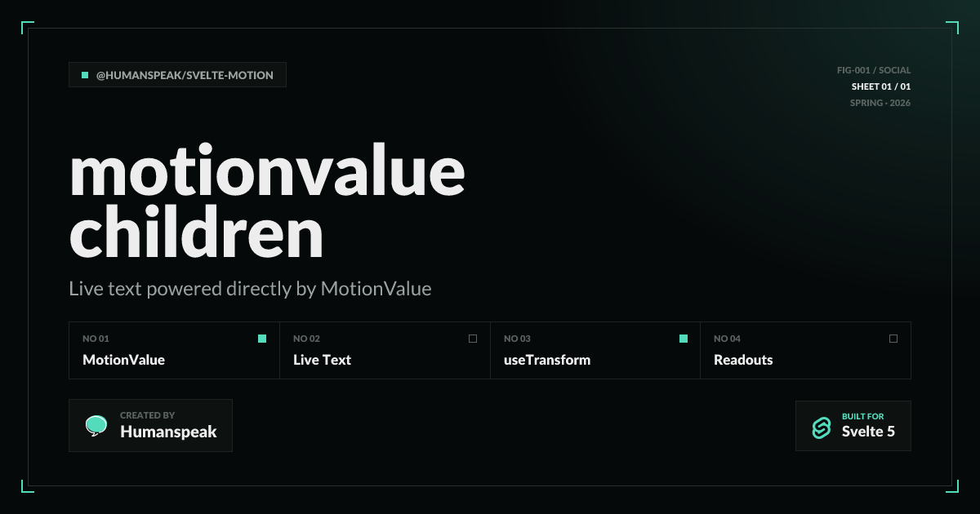Click the hollow square in the Readouts card
Viewport: 980px width, 514px height.
coord(893,339)
